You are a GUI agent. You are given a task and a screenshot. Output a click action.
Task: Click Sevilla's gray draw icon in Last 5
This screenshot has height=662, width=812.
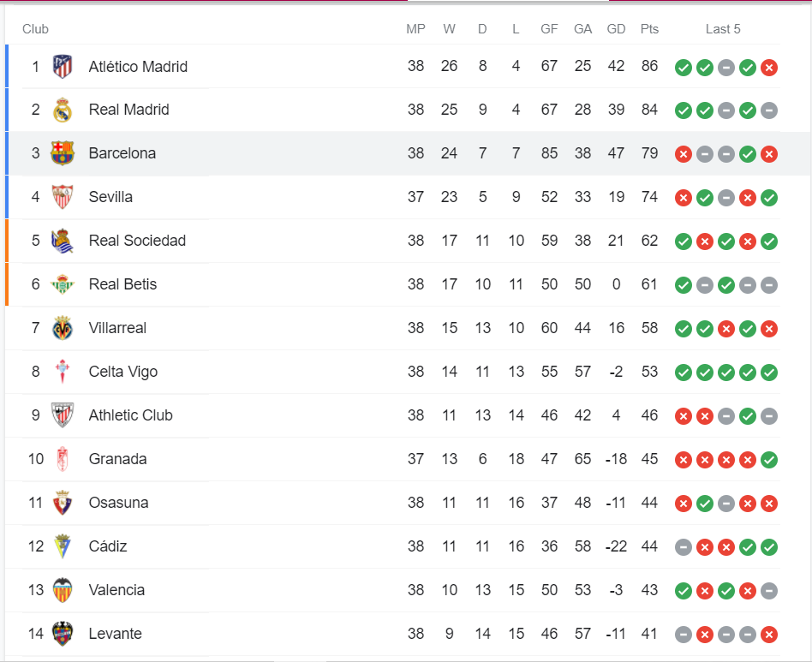tap(726, 198)
